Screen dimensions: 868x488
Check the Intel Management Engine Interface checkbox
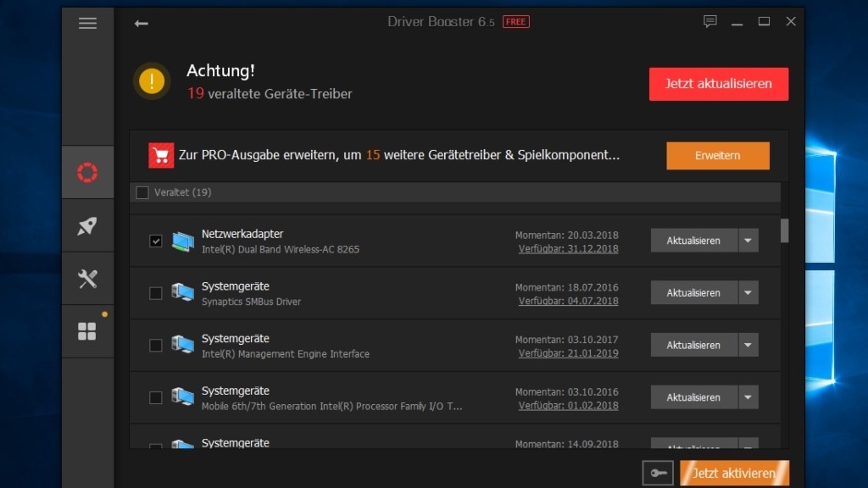(156, 346)
